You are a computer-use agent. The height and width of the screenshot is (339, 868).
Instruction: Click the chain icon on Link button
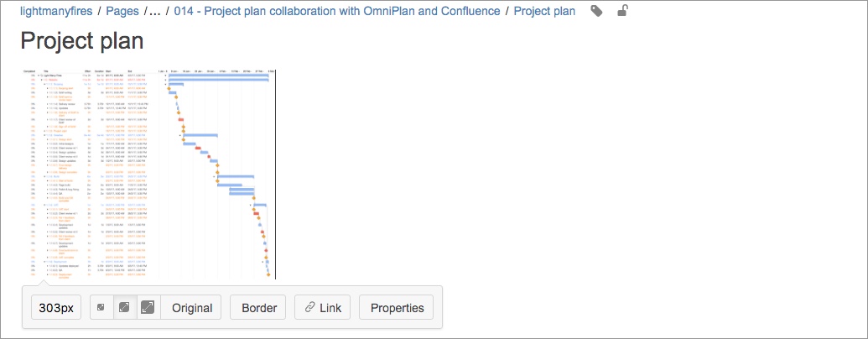310,308
